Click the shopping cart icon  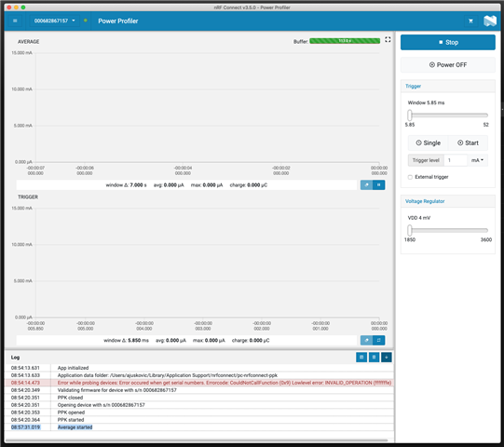[x=470, y=21]
